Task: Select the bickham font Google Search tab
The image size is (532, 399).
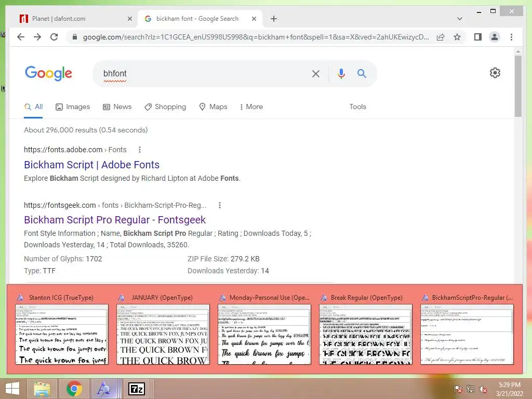Action: click(199, 19)
